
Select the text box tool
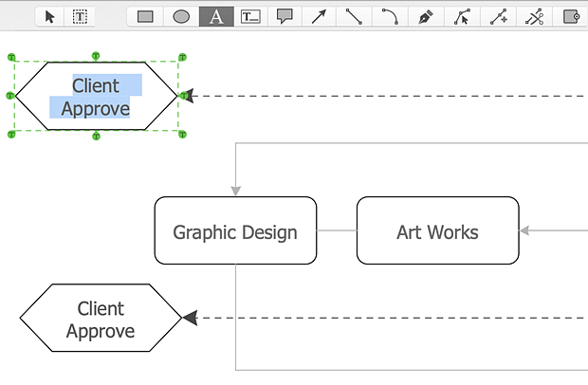(250, 16)
